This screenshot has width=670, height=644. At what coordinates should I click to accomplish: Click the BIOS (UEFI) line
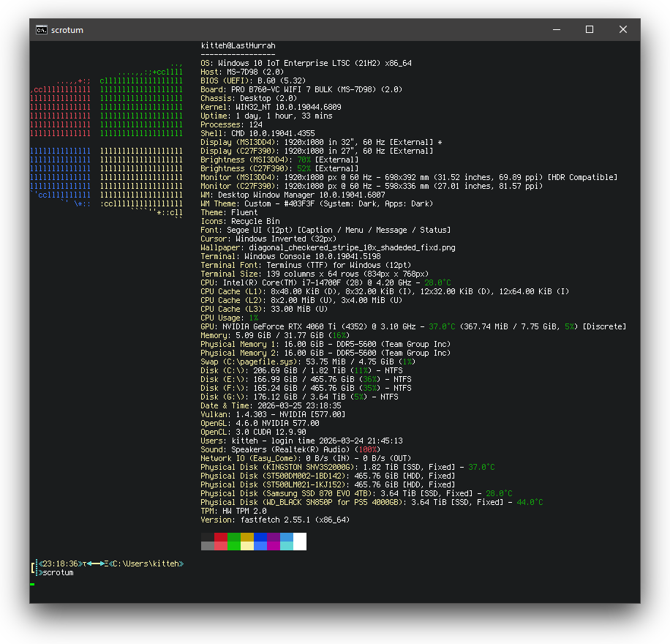click(x=253, y=80)
